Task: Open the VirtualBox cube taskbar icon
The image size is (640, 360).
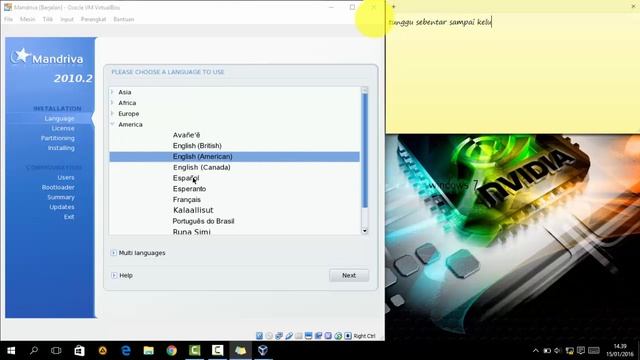Action: click(263, 350)
